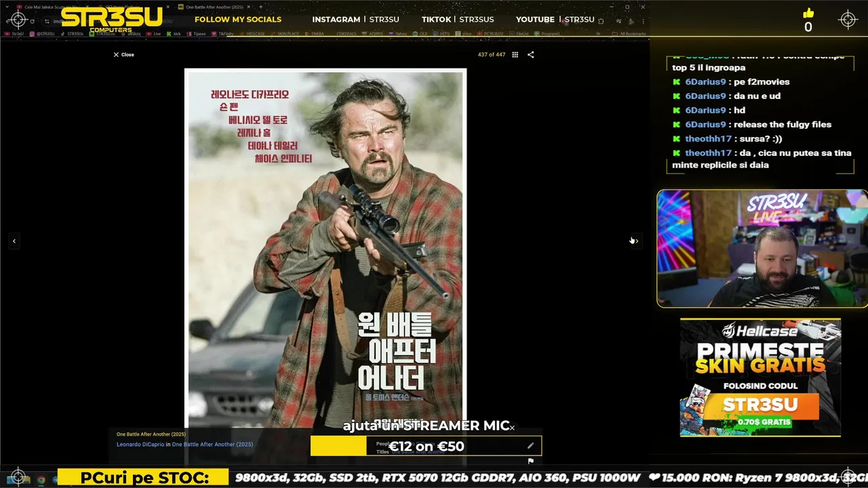The height and width of the screenshot is (488, 868).
Task: Open the Yahoo bookmark
Action: coord(398,34)
